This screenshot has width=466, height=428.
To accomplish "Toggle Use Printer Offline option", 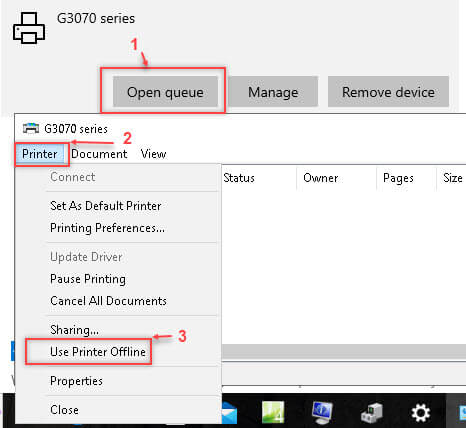I will 98,352.
